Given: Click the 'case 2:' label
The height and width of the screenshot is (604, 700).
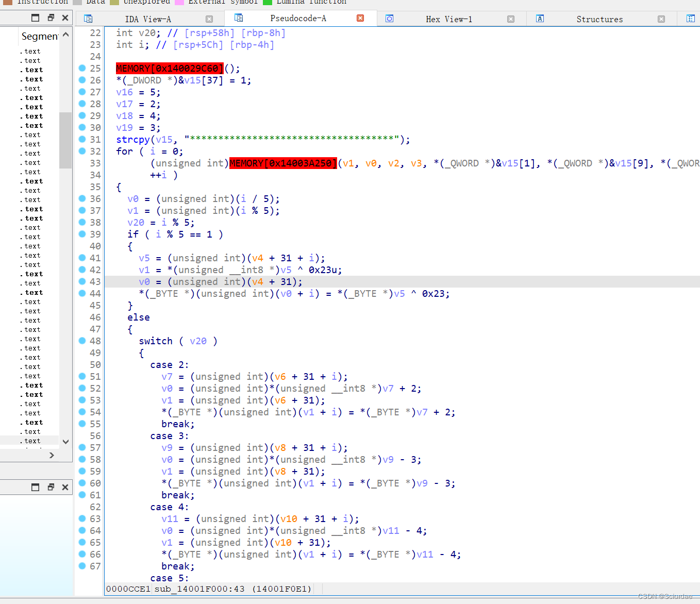Looking at the screenshot, I should [170, 365].
